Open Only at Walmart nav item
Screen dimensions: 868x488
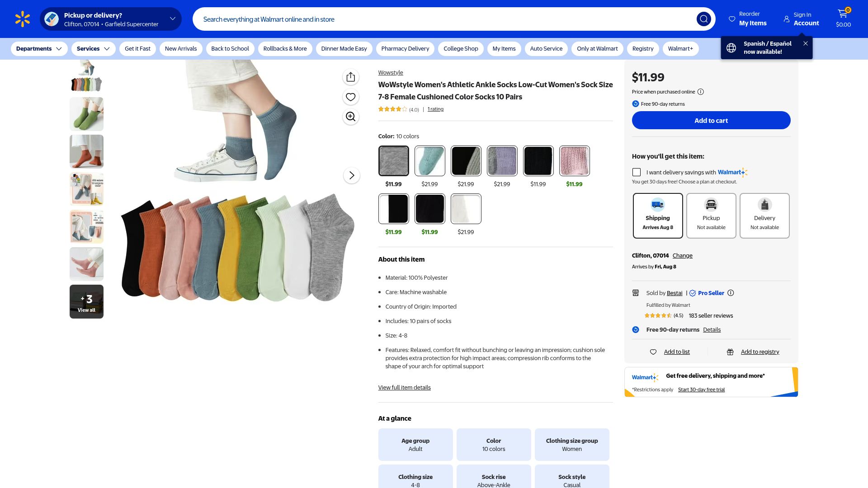click(x=597, y=49)
